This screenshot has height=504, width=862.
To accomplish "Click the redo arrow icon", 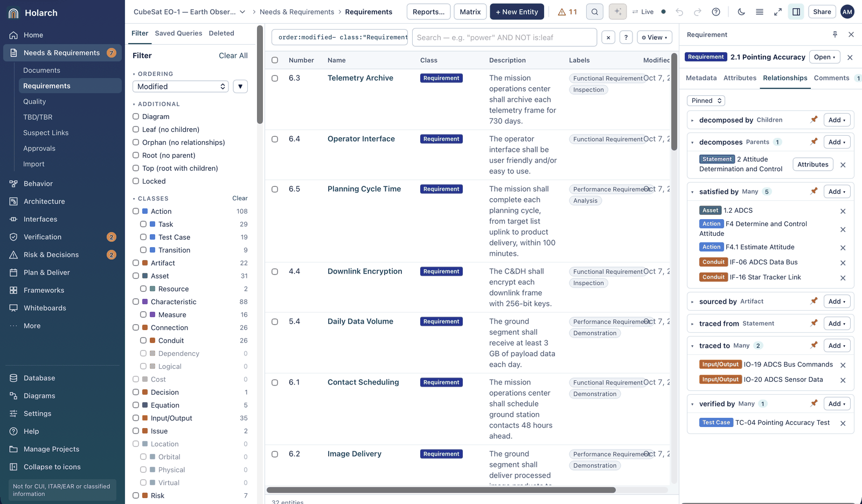I will 698,12.
